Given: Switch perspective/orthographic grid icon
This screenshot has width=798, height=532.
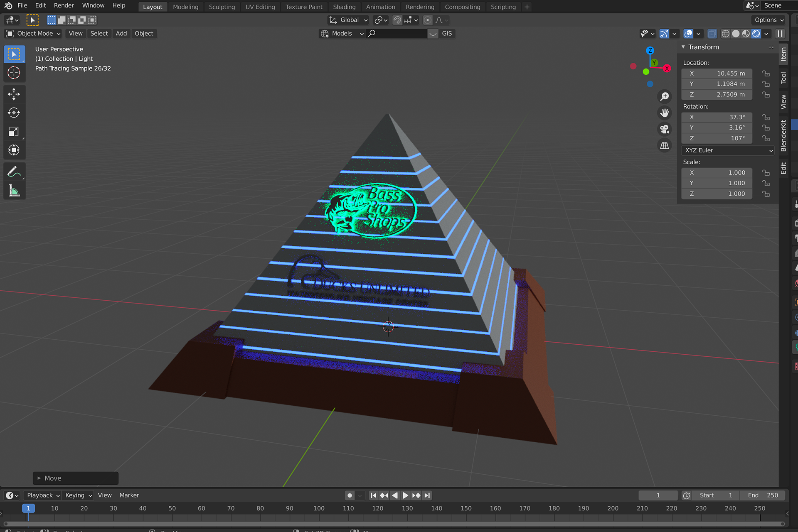Looking at the screenshot, I should click(665, 145).
